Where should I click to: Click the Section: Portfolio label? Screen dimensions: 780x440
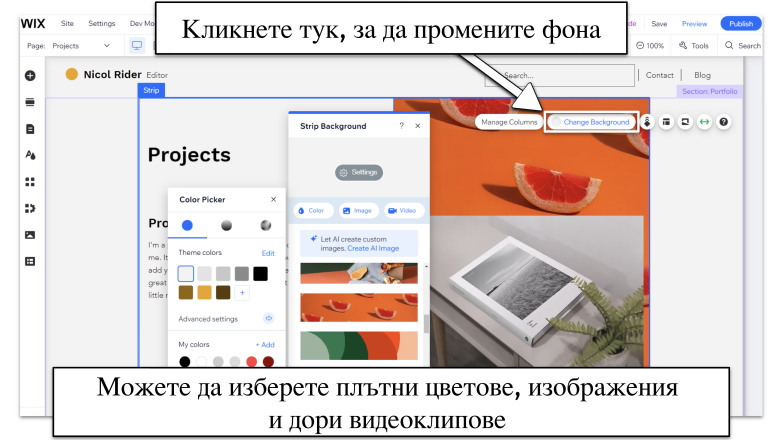(x=709, y=91)
